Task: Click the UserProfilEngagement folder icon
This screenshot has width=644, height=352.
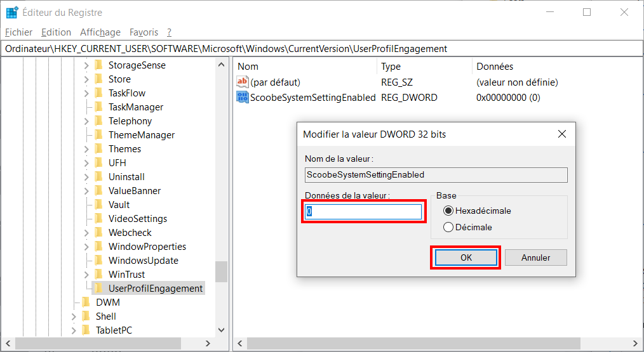Action: (x=98, y=289)
